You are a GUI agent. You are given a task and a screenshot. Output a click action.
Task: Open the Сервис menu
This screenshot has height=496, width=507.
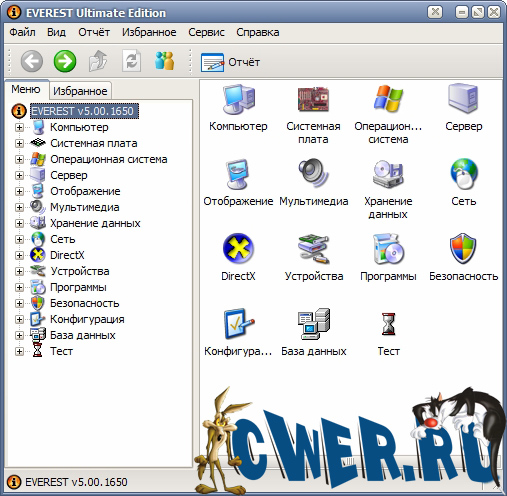pyautogui.click(x=206, y=32)
